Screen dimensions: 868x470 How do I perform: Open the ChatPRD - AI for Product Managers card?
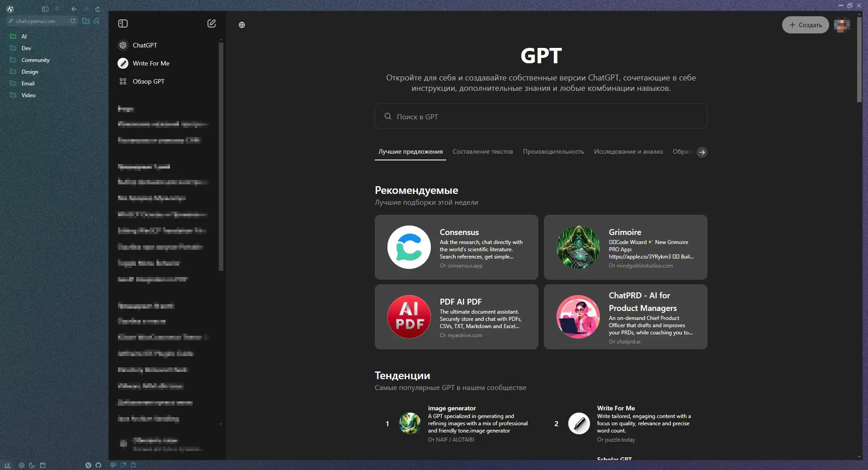(x=626, y=317)
